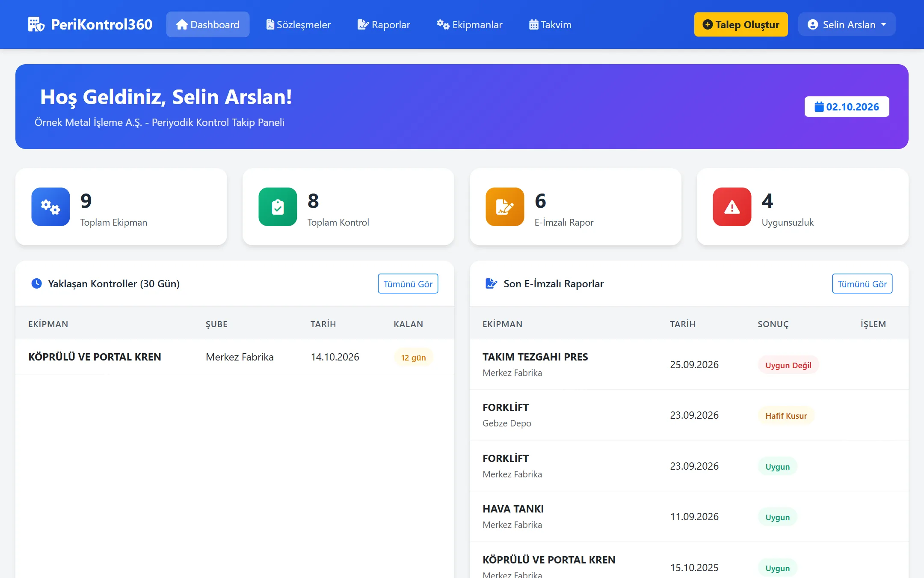Viewport: 924px width, 578px height.
Task: Click the 8 Toplam Kontrol count
Action: click(313, 200)
